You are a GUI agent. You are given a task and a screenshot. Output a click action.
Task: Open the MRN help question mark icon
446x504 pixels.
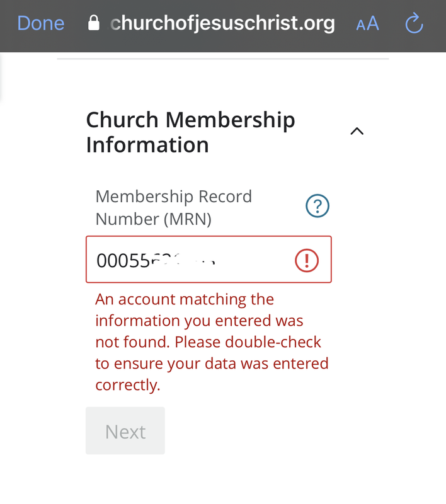[317, 206]
